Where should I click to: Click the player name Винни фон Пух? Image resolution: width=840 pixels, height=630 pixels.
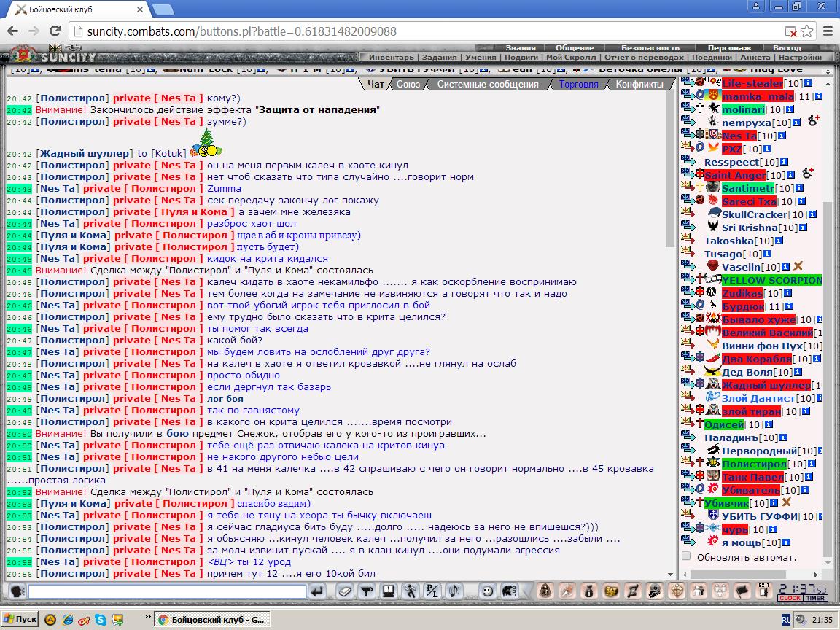pos(762,346)
